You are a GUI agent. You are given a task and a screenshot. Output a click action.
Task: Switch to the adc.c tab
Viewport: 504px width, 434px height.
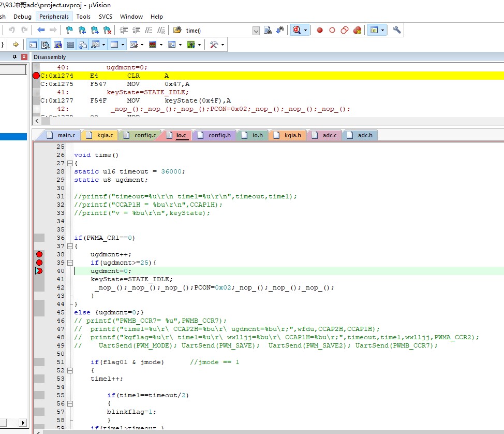pos(324,136)
